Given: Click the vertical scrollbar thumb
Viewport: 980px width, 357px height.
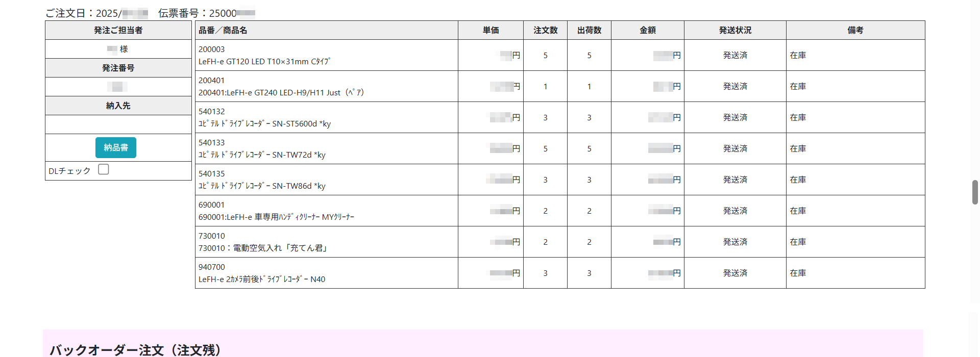Looking at the screenshot, I should pyautogui.click(x=975, y=192).
